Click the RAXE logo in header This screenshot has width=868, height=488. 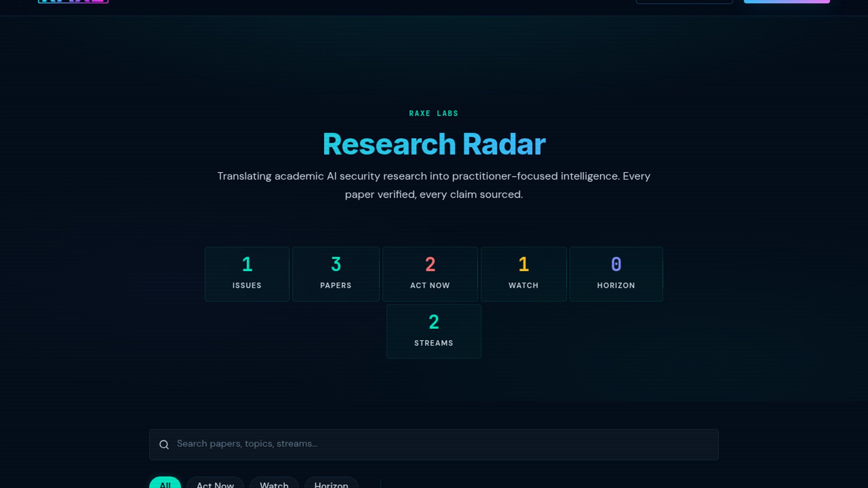click(73, 1)
